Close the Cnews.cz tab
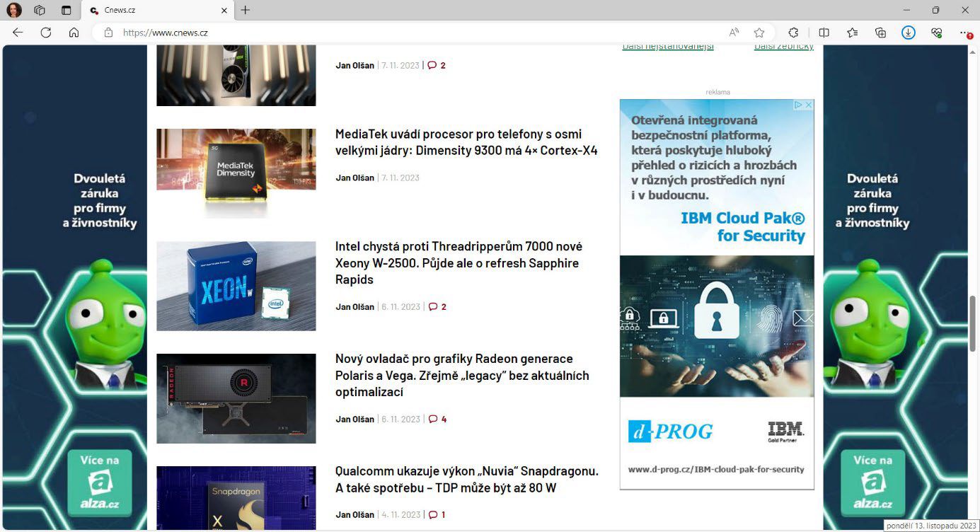Screen dimensions: 980x532 coord(224,11)
